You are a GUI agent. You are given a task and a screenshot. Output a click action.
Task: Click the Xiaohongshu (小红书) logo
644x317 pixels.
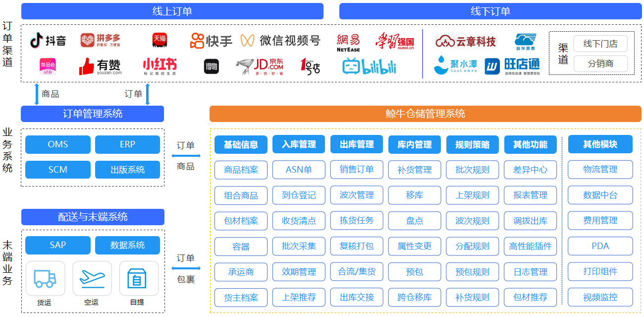click(x=160, y=66)
